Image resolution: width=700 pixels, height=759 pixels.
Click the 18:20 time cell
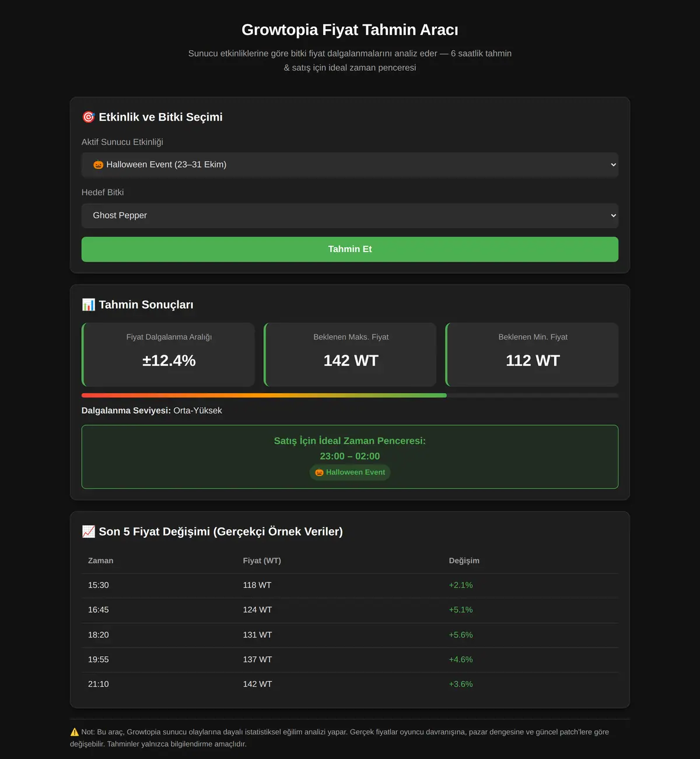(99, 635)
